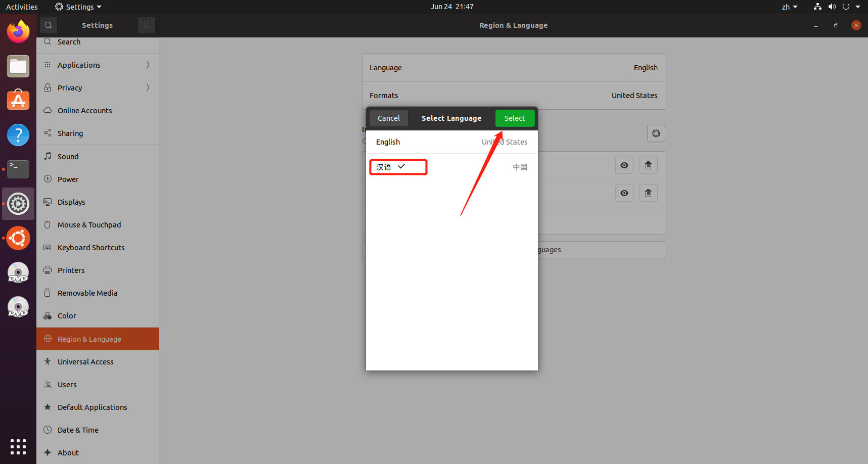Image resolution: width=868 pixels, height=464 pixels.
Task: Choose English in the language list
Action: click(x=388, y=142)
